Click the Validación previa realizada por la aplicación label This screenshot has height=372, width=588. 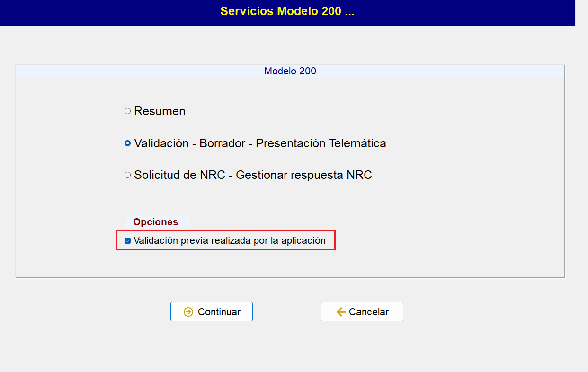[230, 240]
